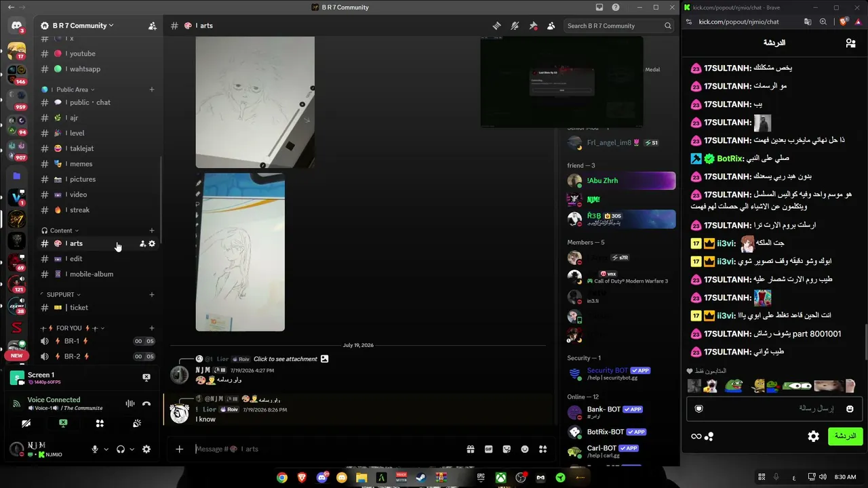Create channel in SUPPORT category
This screenshot has width=868, height=488.
(x=152, y=295)
